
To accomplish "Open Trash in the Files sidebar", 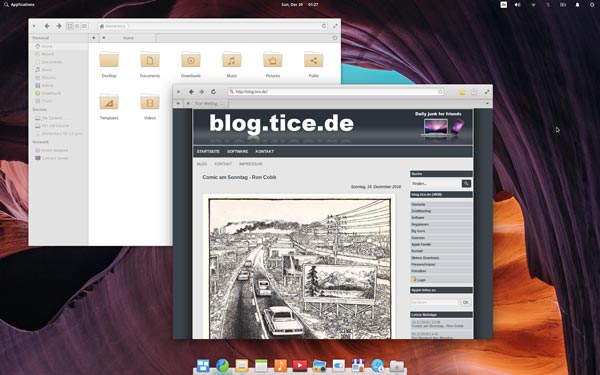I will 59,101.
